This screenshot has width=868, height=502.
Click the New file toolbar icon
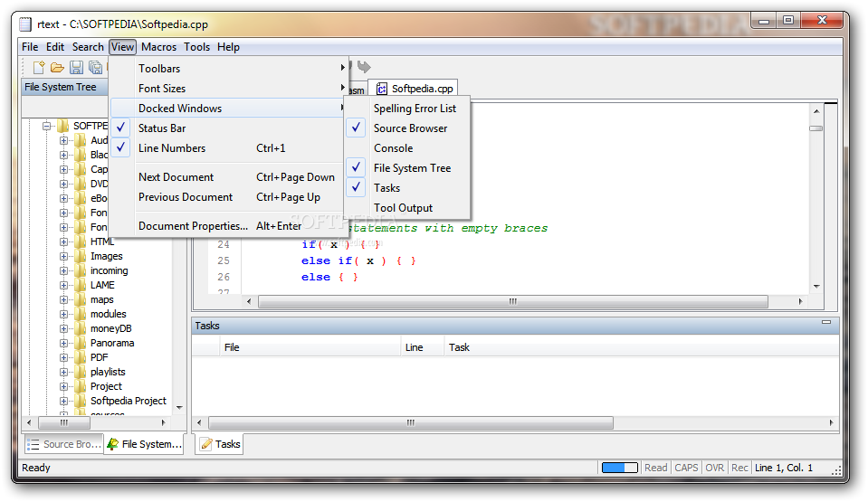tap(39, 68)
